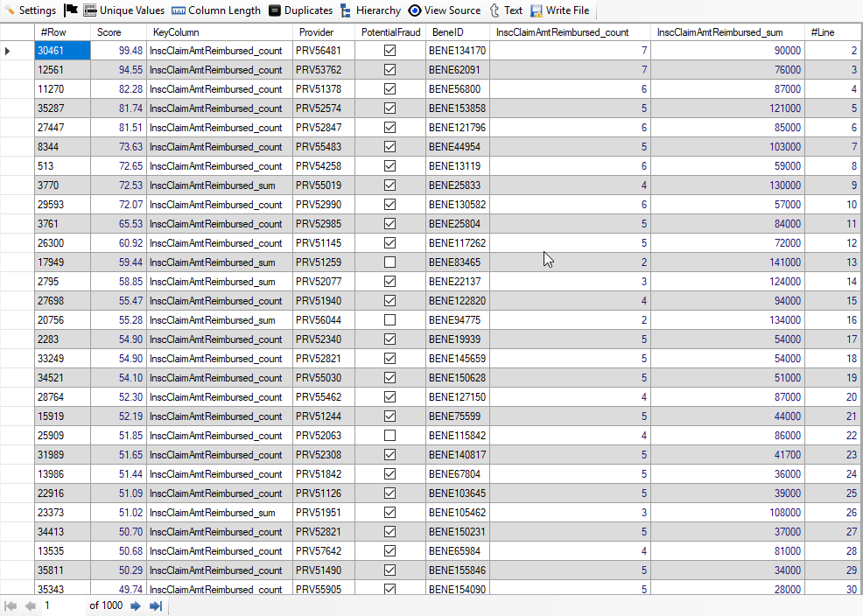
Task: Select the BENE134170 cell
Action: [457, 51]
